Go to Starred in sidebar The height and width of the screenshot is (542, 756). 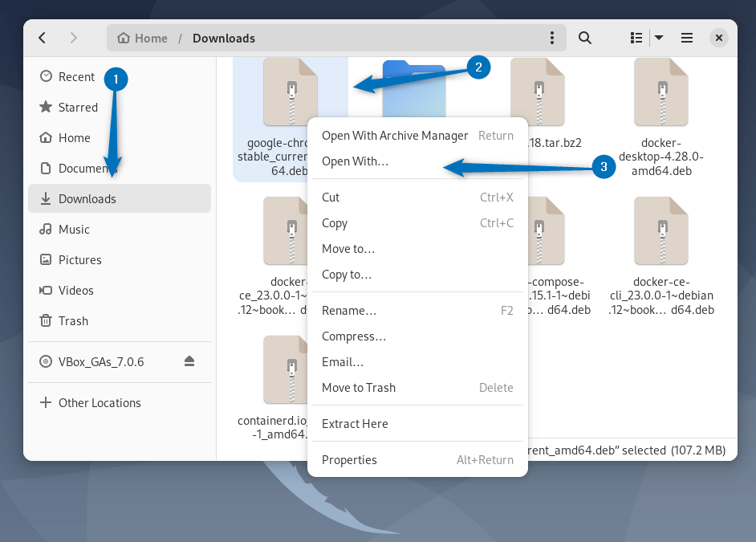coord(78,108)
